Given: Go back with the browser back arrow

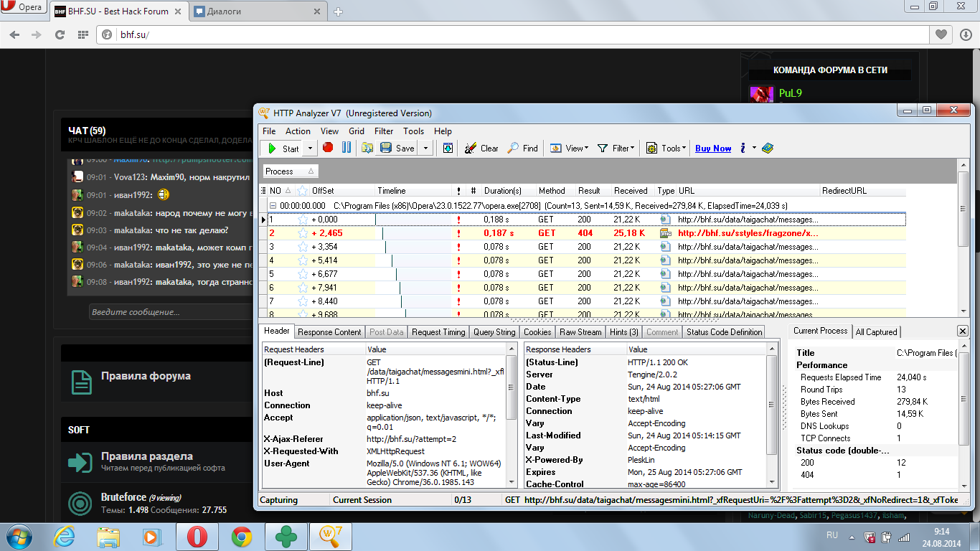Looking at the screenshot, I should [x=14, y=34].
